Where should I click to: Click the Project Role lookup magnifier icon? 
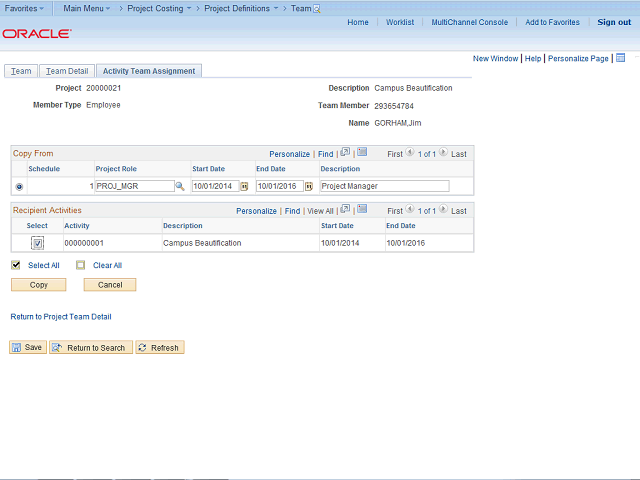point(180,187)
